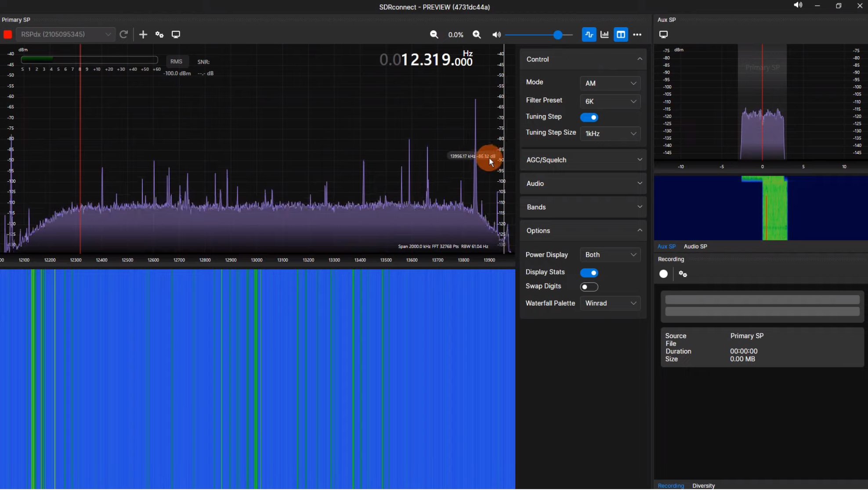Click the Span 2000.0 kHz stats text

coord(443,247)
